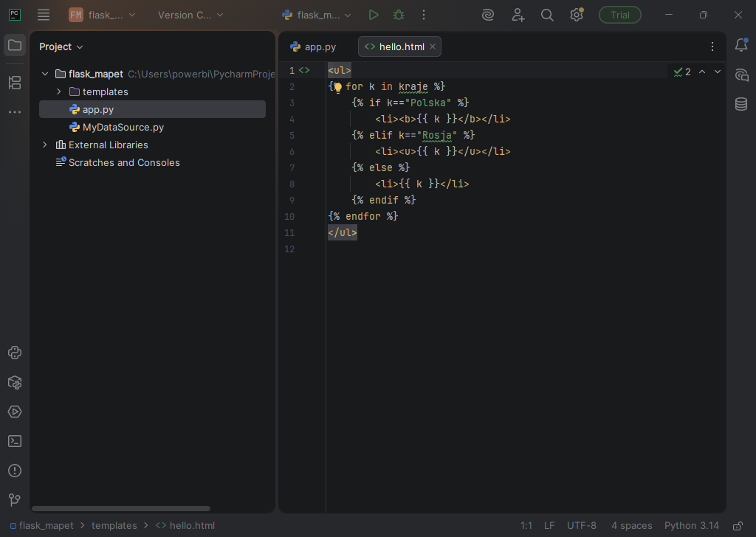
Task: Click the project panel horizontal scrollbar
Action: [121, 508]
